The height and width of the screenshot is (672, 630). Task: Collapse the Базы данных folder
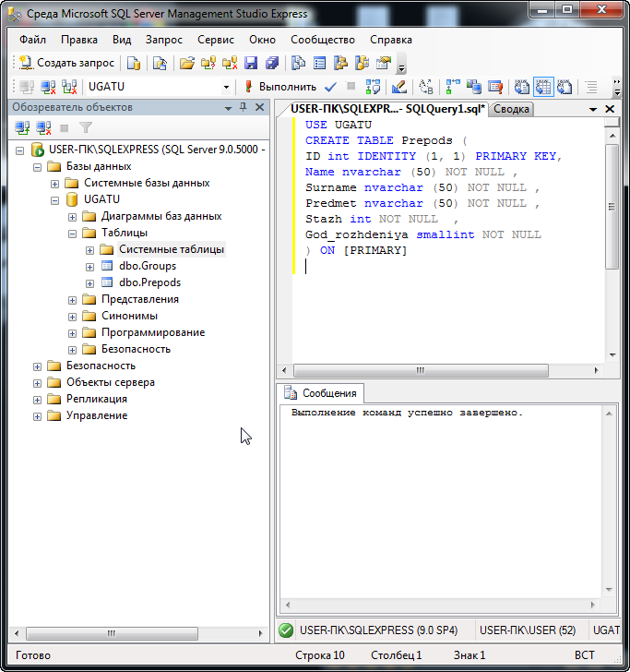coord(37,167)
